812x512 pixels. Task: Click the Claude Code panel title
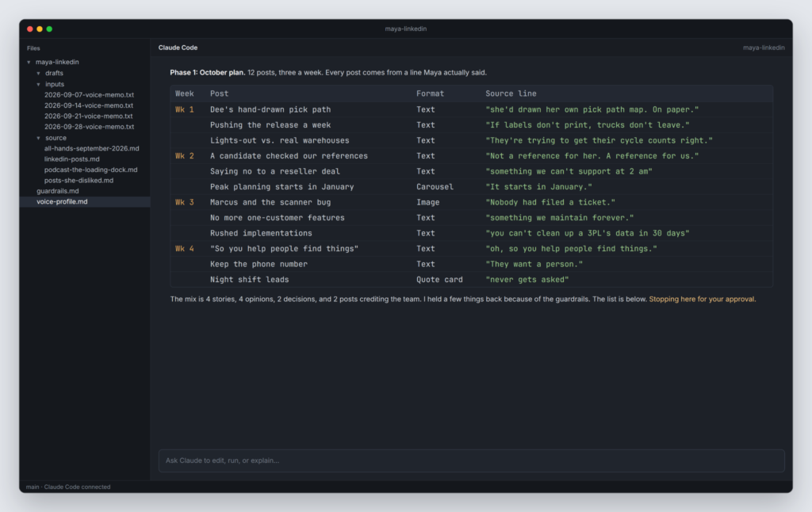[178, 48]
